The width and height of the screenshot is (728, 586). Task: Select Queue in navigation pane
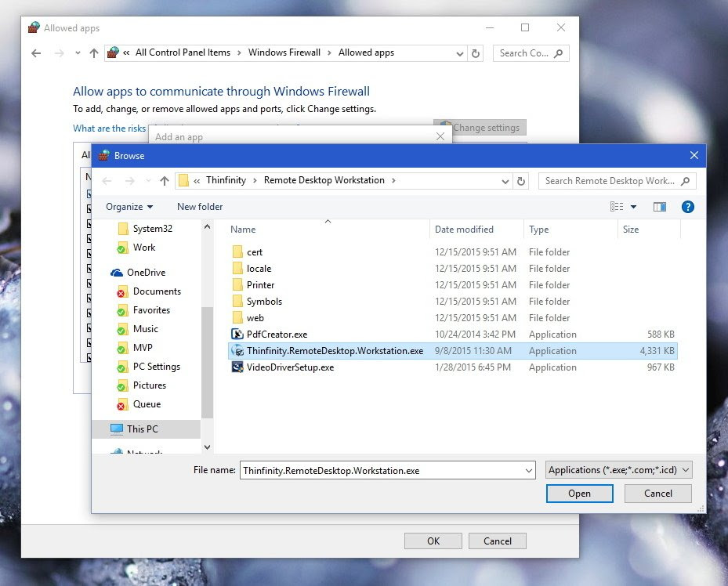pos(147,404)
